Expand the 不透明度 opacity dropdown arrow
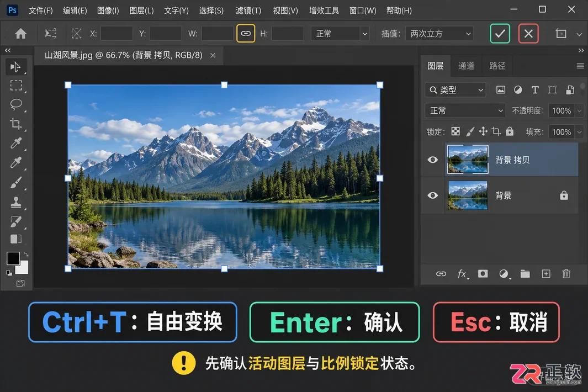 pyautogui.click(x=579, y=110)
